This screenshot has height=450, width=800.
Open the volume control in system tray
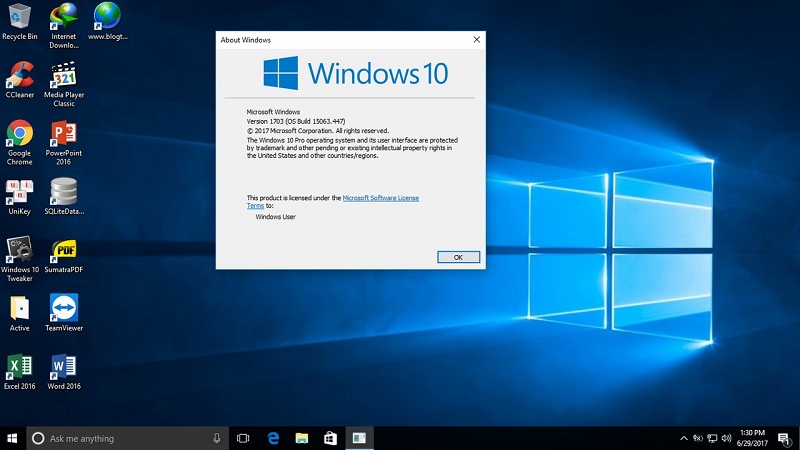(727, 438)
